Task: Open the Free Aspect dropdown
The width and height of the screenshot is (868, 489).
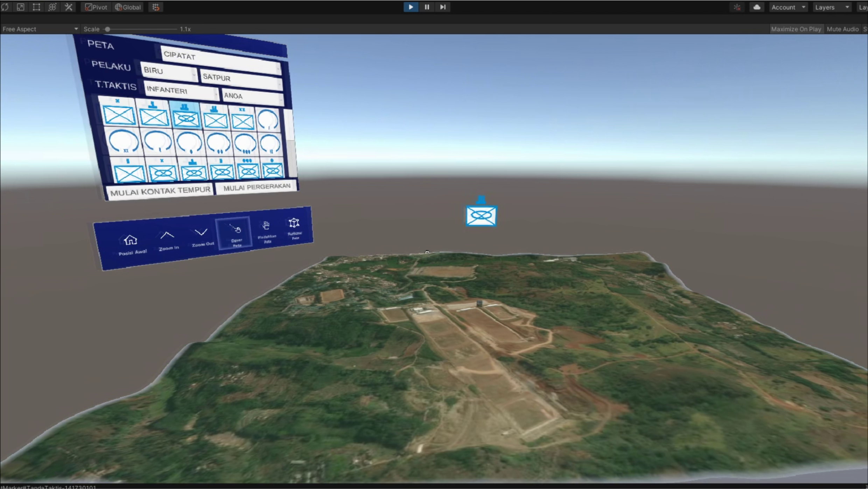Action: click(x=39, y=29)
